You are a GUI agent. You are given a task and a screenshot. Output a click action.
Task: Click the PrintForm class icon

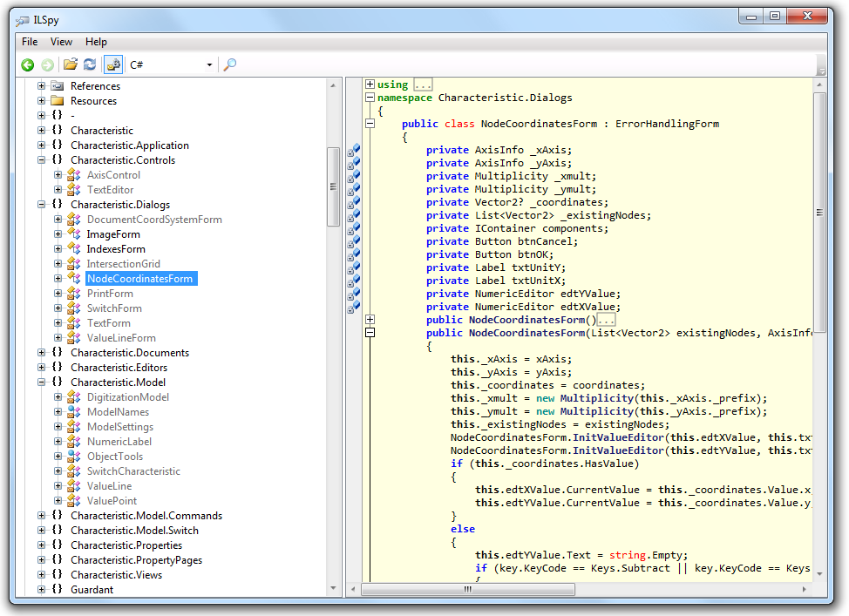pos(74,293)
